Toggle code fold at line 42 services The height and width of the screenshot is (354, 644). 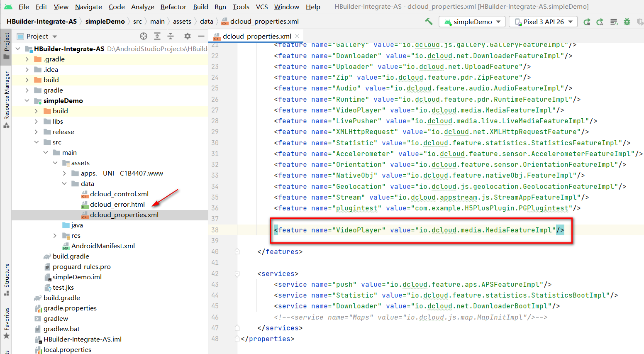point(237,273)
